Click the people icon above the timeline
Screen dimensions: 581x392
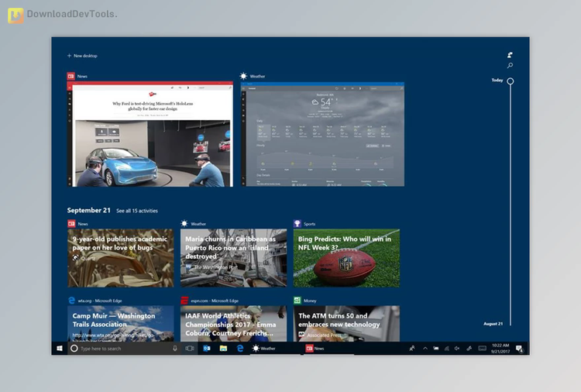(x=510, y=55)
